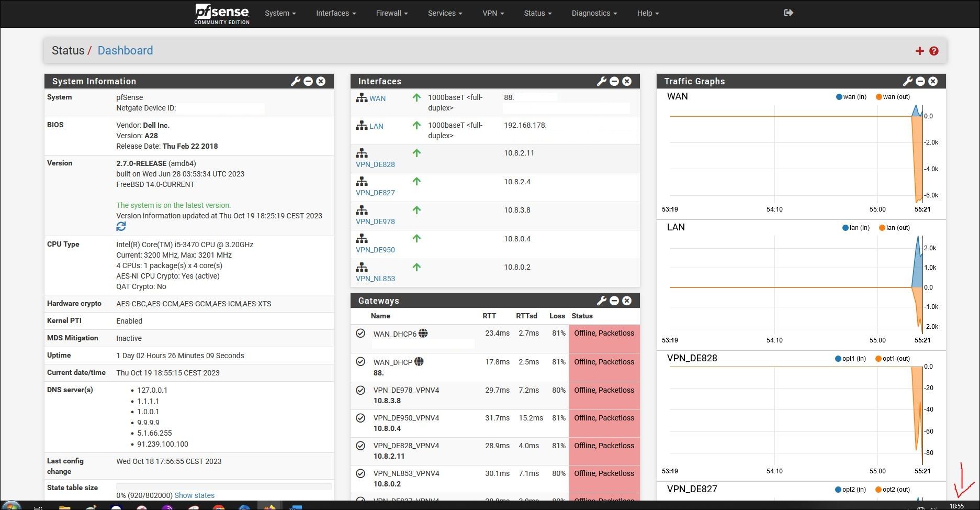Open the System dropdown menu

coord(280,13)
